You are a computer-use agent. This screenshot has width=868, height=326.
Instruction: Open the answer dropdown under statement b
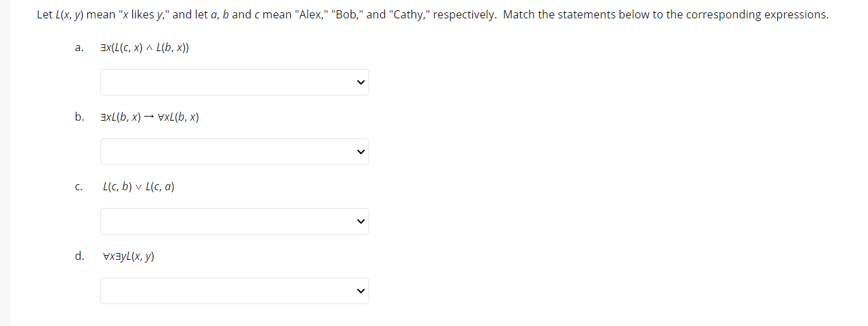234,151
